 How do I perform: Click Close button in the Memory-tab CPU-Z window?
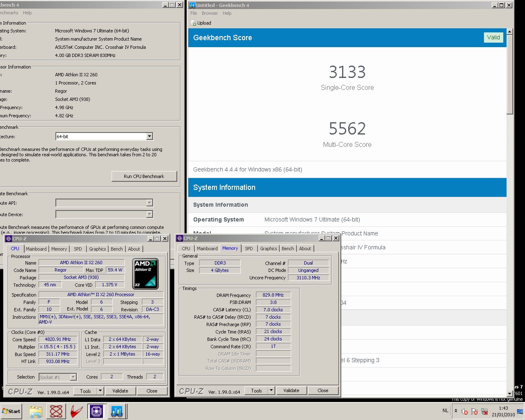[323, 390]
